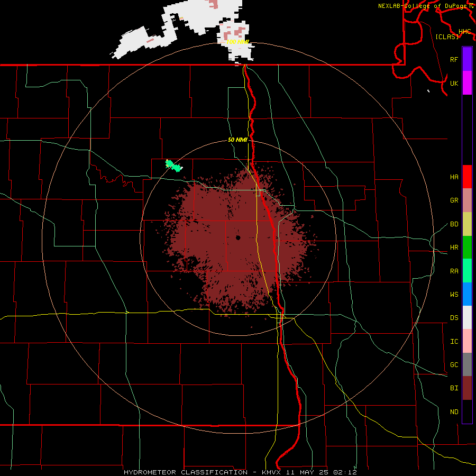The height and width of the screenshot is (476, 476).
Task: Click the 50 NMI range ring label
Action: pyautogui.click(x=237, y=140)
